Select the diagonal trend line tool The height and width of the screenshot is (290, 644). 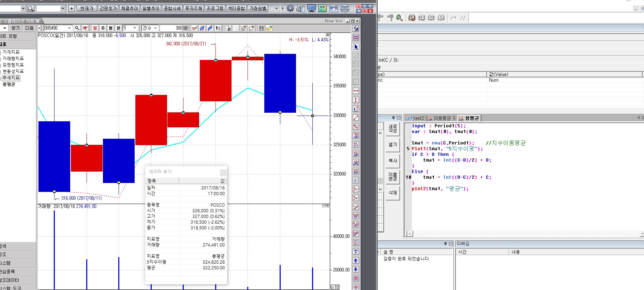click(356, 118)
